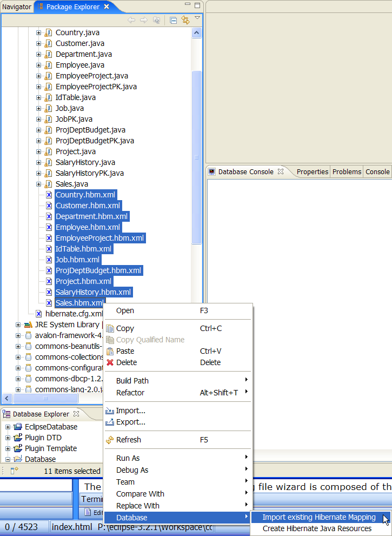This screenshot has height=536, width=392.
Task: Open the Package Explorer view menu arrow
Action: pos(197,18)
